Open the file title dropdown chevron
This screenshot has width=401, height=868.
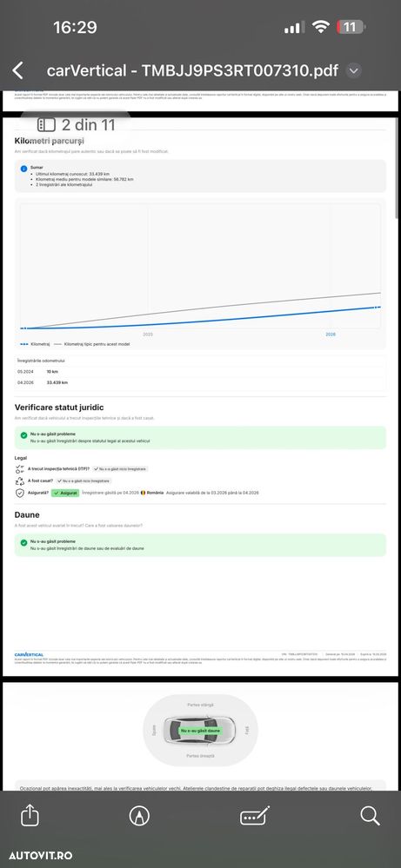coord(354,71)
